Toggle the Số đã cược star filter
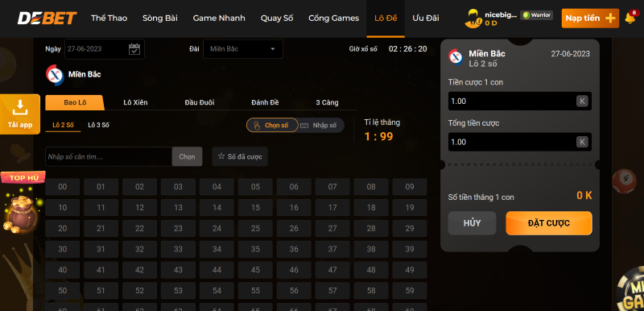644x311 pixels. point(240,156)
